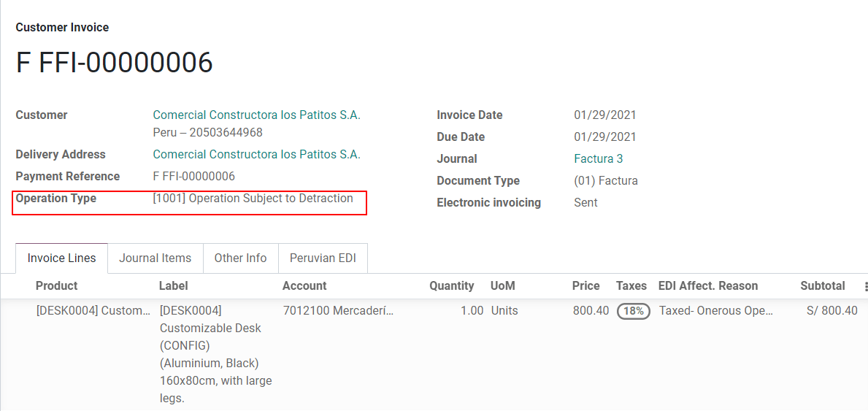Click the Account column header
The width and height of the screenshot is (868, 411).
[x=304, y=286]
